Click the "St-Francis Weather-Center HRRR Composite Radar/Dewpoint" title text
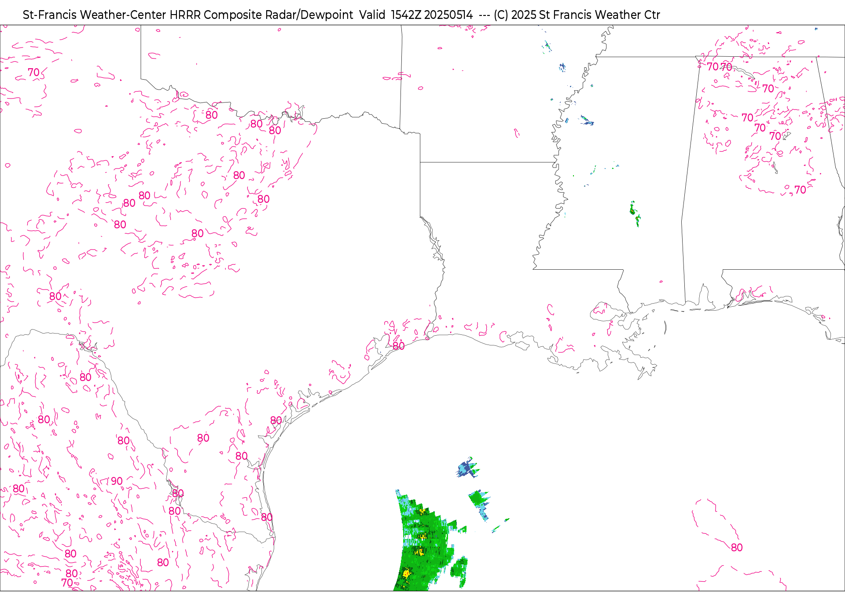845x616 pixels. click(x=188, y=15)
